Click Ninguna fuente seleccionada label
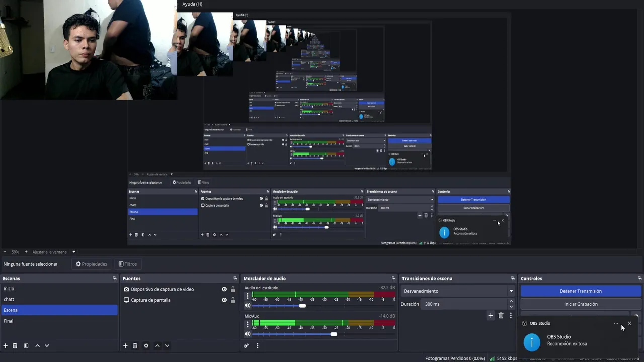This screenshot has width=644, height=362. tap(30, 264)
